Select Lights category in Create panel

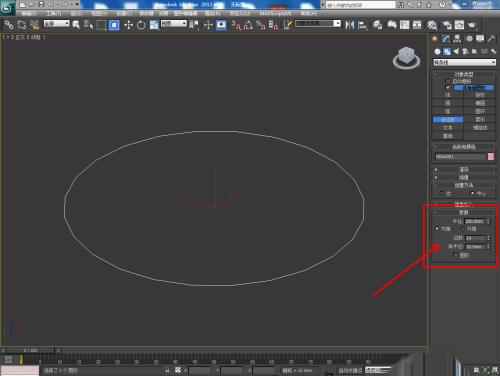click(x=456, y=51)
